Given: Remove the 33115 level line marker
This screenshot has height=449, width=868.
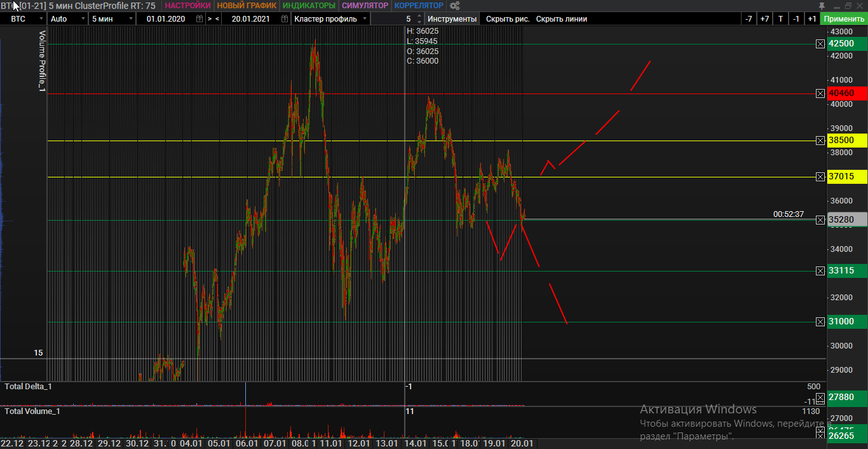Looking at the screenshot, I should (x=820, y=271).
